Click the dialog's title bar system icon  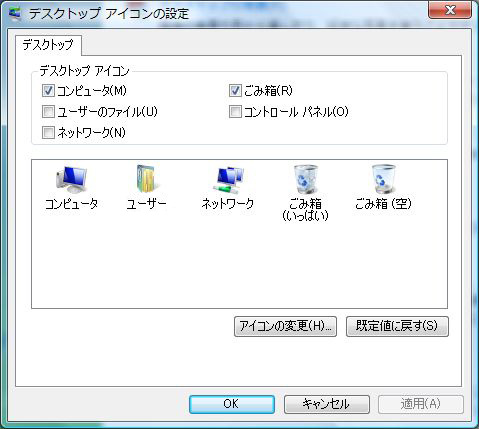point(14,14)
